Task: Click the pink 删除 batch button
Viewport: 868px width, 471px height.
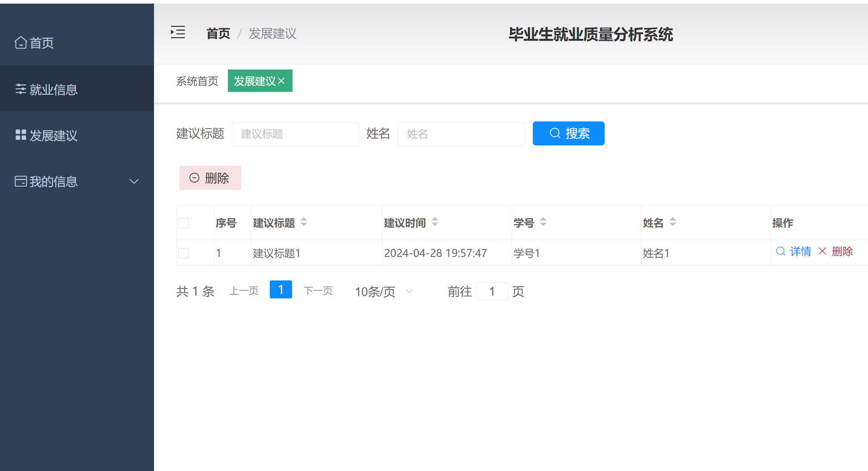Action: [x=210, y=178]
